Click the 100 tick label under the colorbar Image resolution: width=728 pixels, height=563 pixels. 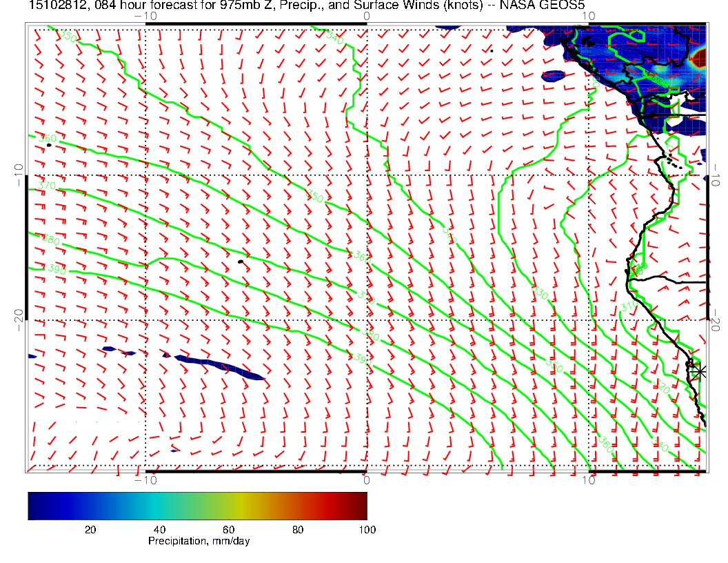(367, 529)
